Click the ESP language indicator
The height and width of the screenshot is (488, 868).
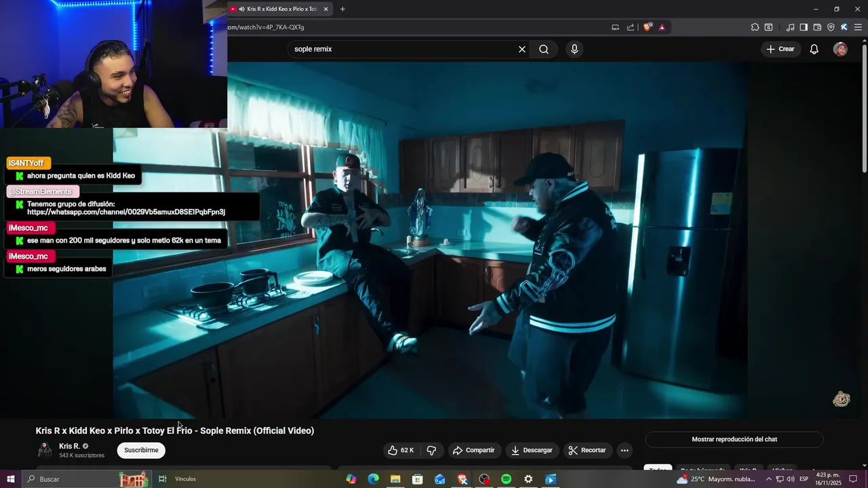pyautogui.click(x=804, y=479)
